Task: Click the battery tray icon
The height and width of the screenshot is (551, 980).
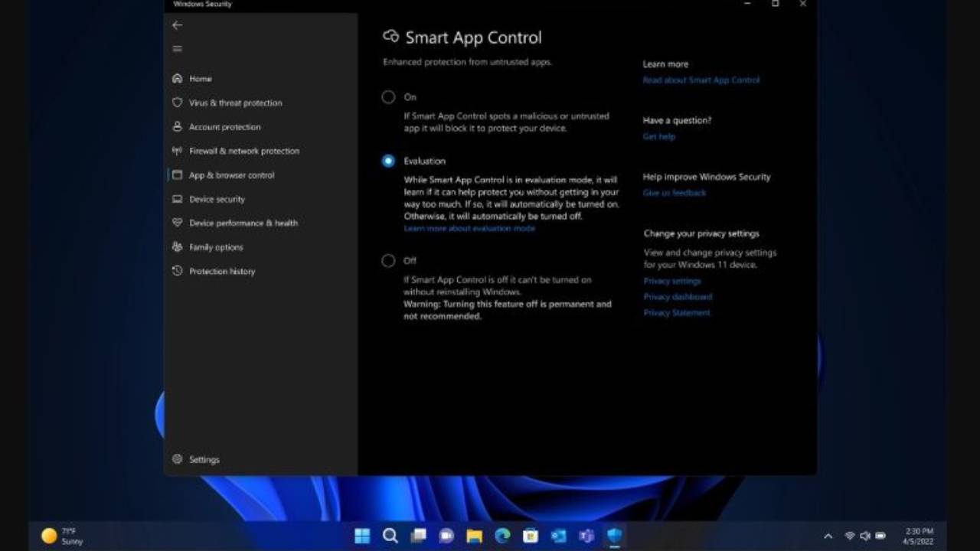Action: point(880,536)
